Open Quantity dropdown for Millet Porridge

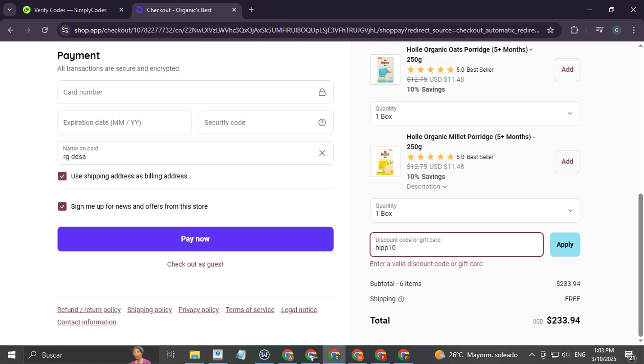[475, 211]
